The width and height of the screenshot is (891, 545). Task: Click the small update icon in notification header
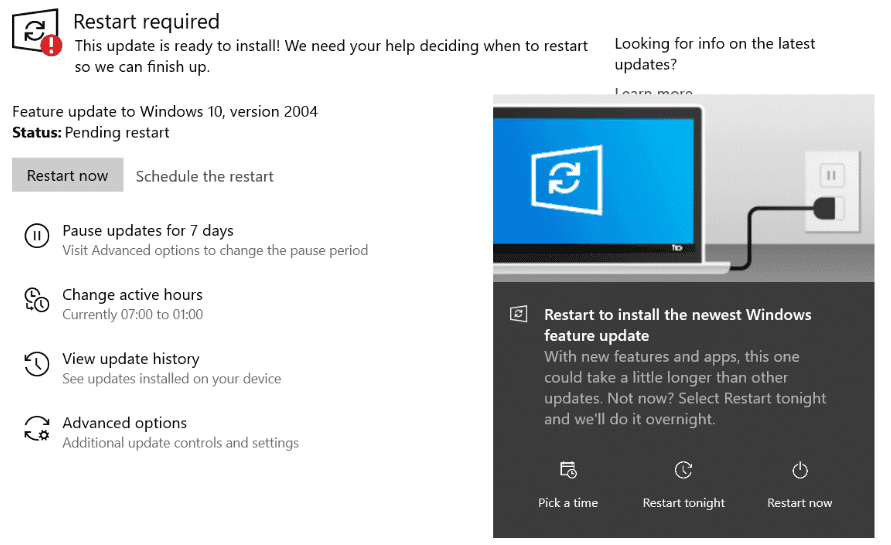tap(518, 314)
